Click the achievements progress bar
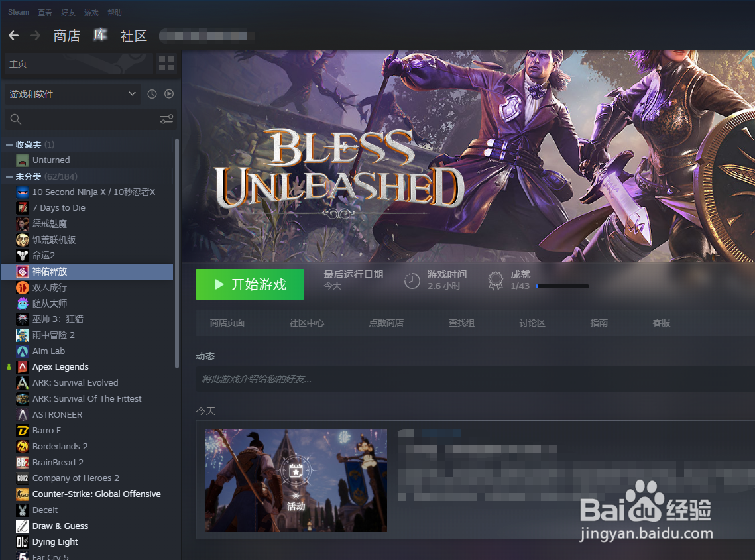Image resolution: width=755 pixels, height=560 pixels. [562, 286]
